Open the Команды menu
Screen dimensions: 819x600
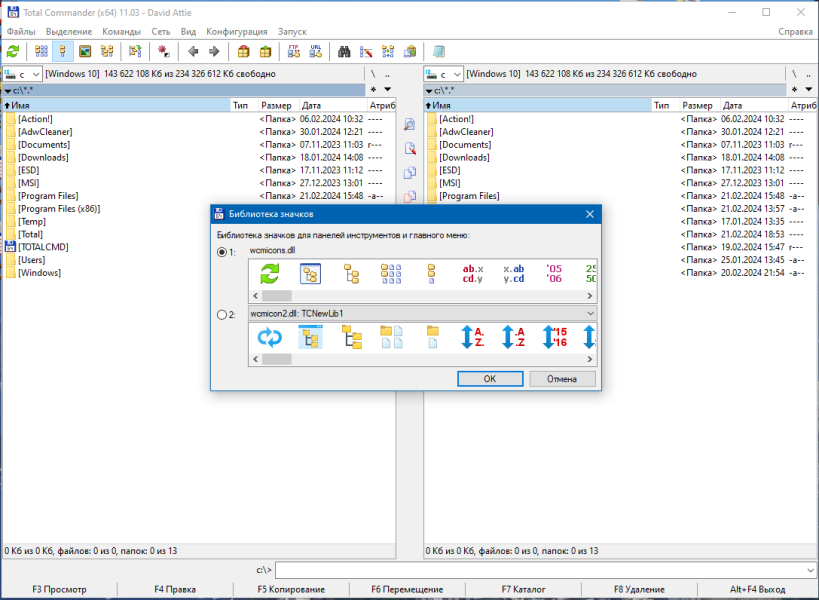[121, 31]
